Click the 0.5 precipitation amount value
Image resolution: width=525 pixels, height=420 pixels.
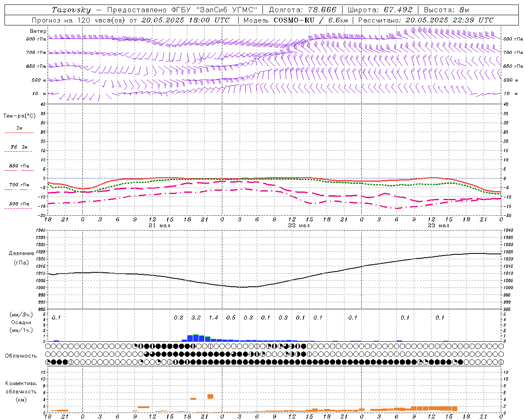tap(231, 317)
